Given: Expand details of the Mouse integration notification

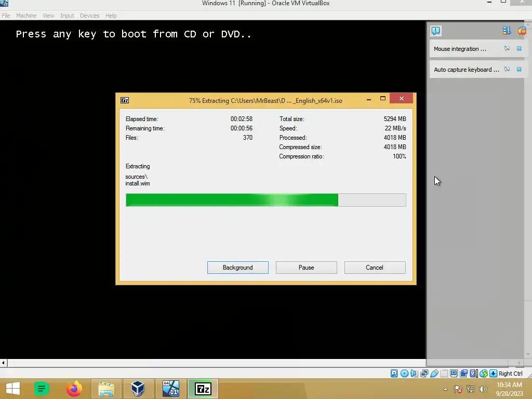Looking at the screenshot, I should point(507,48).
